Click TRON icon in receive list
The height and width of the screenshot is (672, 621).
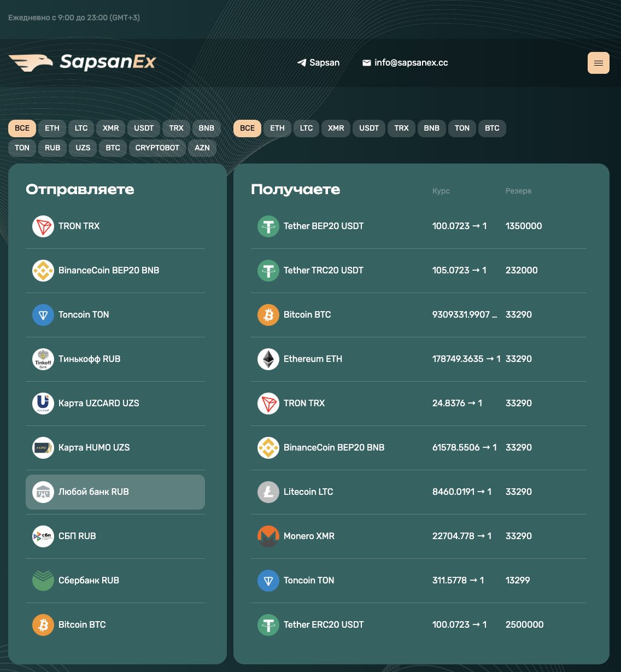click(268, 404)
